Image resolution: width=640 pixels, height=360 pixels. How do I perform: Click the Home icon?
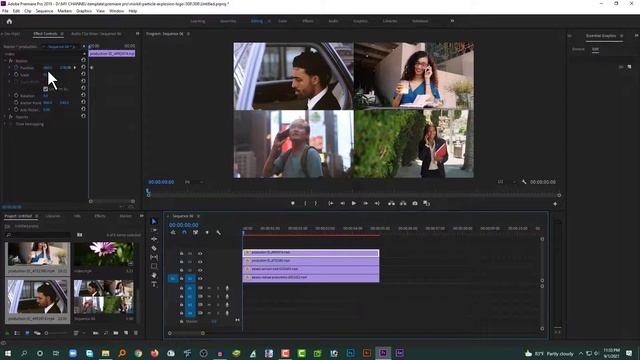coord(9,21)
